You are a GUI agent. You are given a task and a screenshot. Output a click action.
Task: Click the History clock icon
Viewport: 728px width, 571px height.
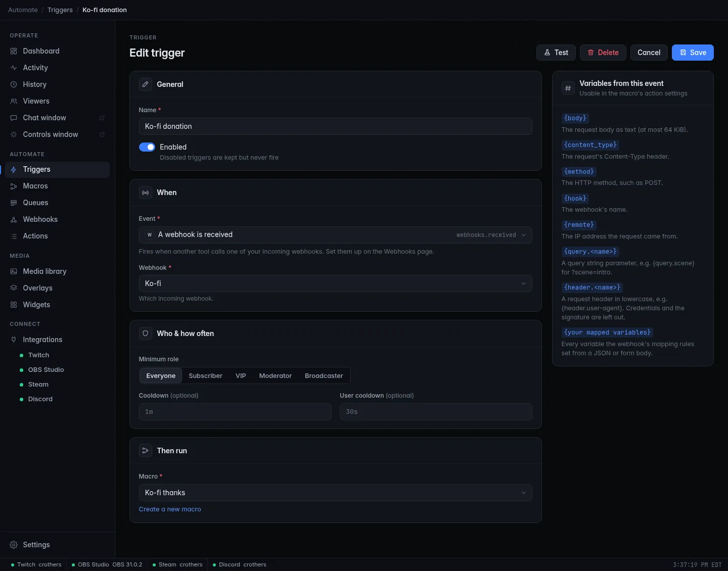[x=14, y=84]
